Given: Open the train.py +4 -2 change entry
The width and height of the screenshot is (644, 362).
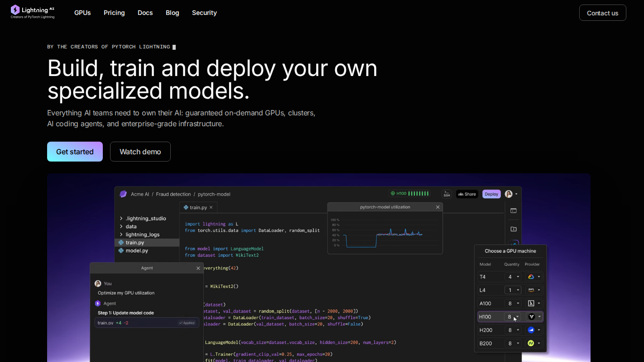Looking at the screenshot, I should (x=147, y=323).
